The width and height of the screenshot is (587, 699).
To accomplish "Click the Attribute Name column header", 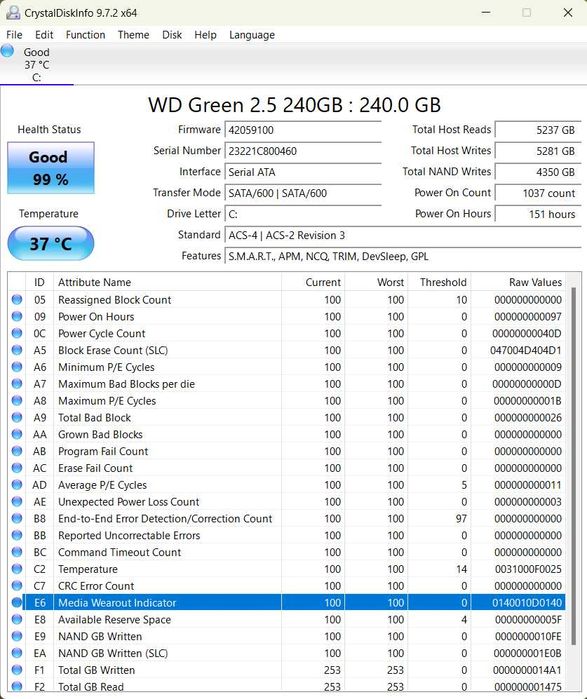I will pos(167,282).
